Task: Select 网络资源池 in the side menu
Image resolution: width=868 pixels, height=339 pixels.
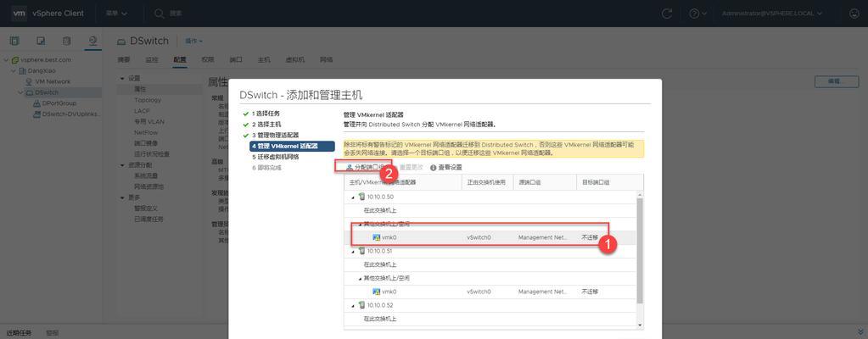Action: coord(149,187)
